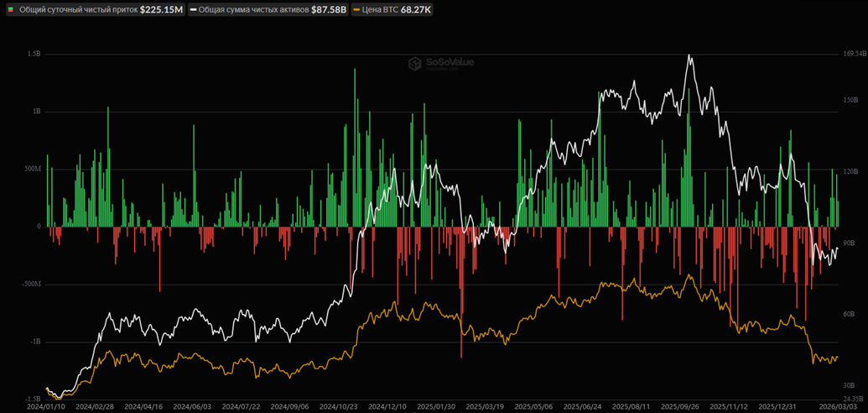Viewport: 868px width, 413px height.
Task: Click the 169.54B label on the right axis
Action: [x=854, y=54]
